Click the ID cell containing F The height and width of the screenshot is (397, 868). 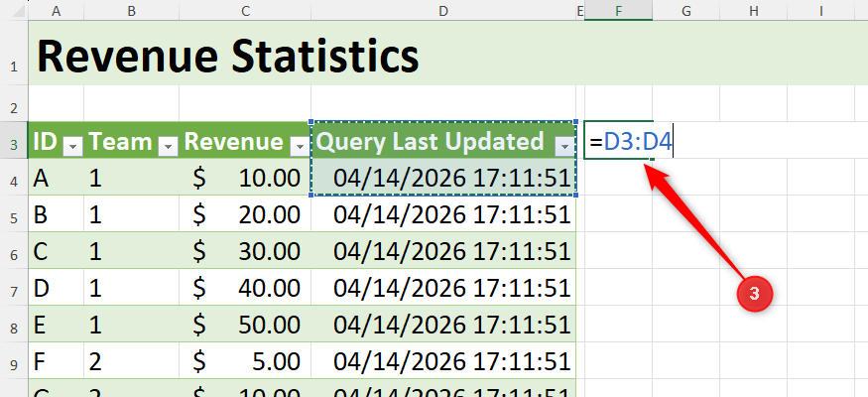[56, 361]
